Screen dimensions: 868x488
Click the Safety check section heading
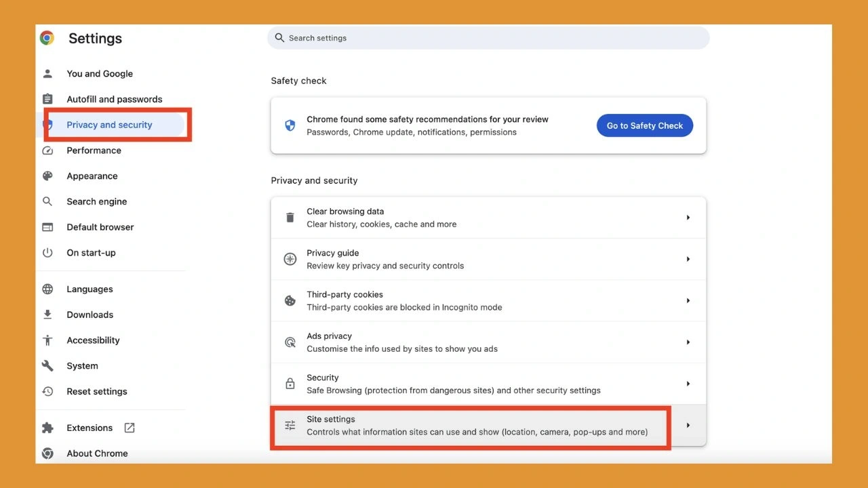pyautogui.click(x=298, y=81)
